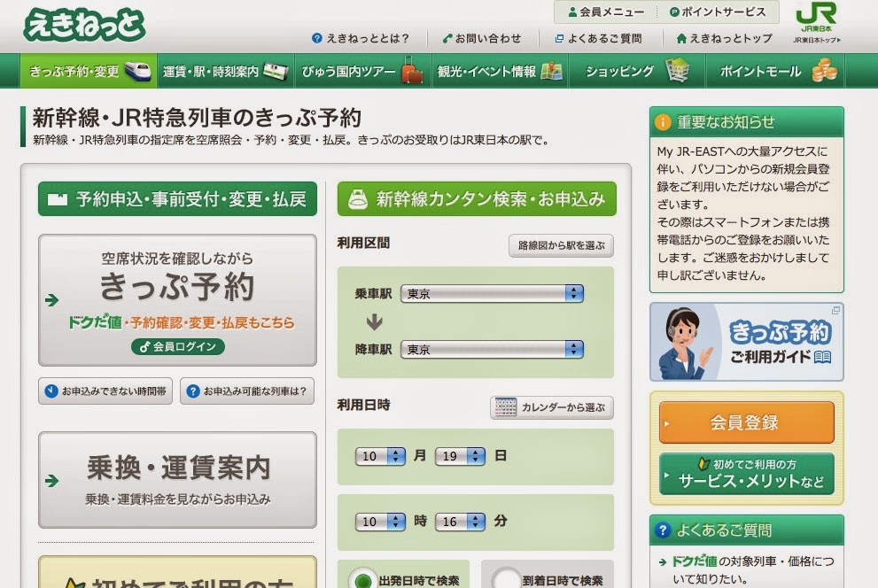
Task: Click the 重要なお知らせ info icon
Action: click(x=663, y=122)
